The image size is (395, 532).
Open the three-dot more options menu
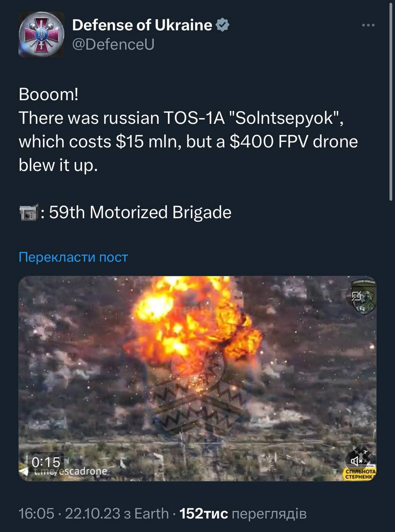tap(368, 25)
